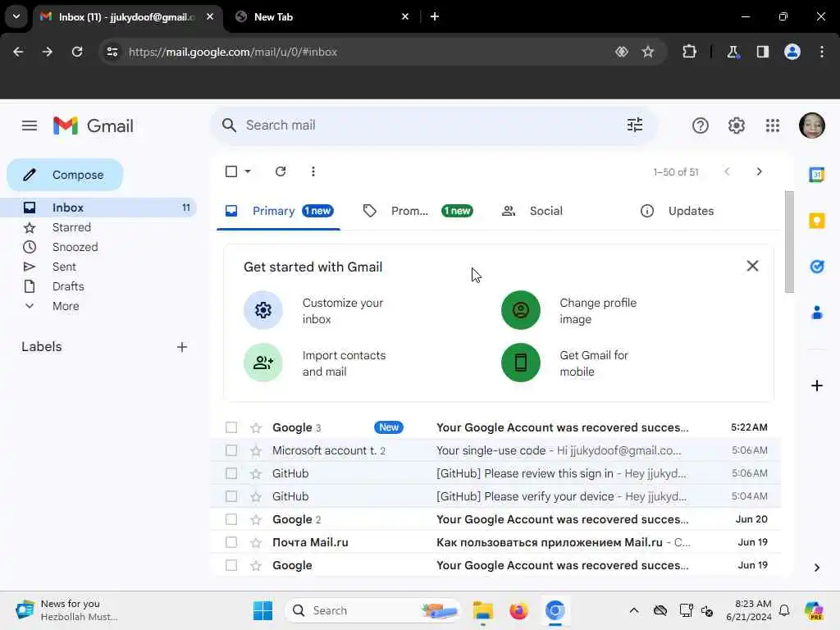Refresh the inbox with the refresh icon
The height and width of the screenshot is (630, 840).
[x=281, y=171]
